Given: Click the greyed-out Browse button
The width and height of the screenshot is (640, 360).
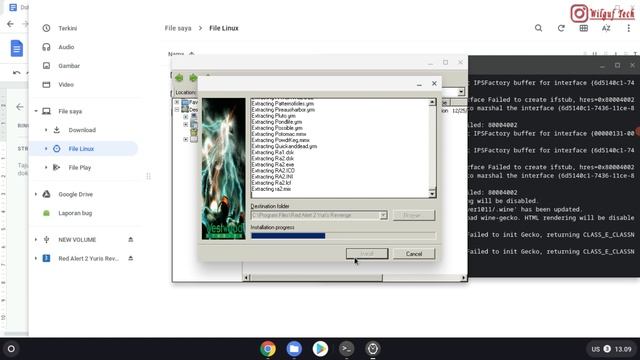Looking at the screenshot, I should (x=414, y=215).
